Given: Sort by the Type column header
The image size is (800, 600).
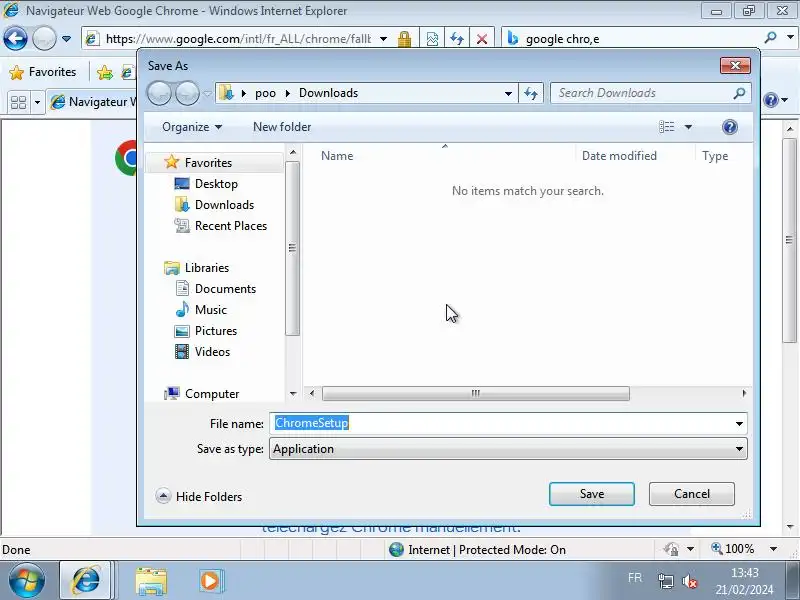Looking at the screenshot, I should point(715,156).
